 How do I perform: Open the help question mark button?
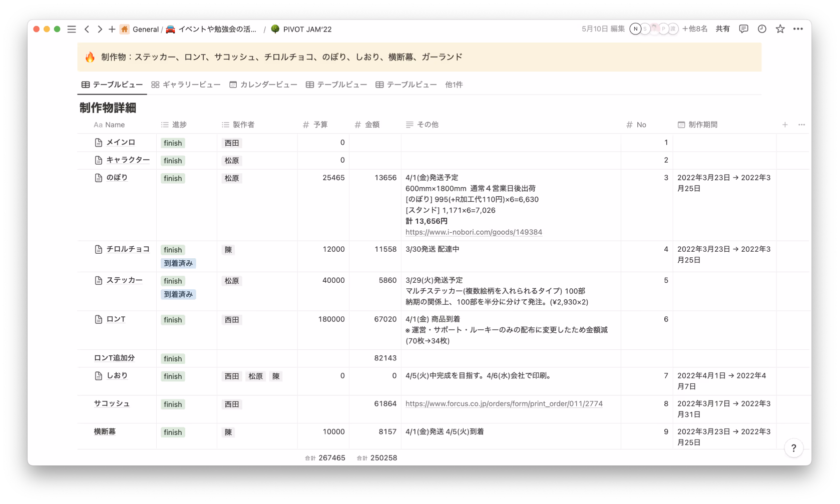tap(793, 448)
